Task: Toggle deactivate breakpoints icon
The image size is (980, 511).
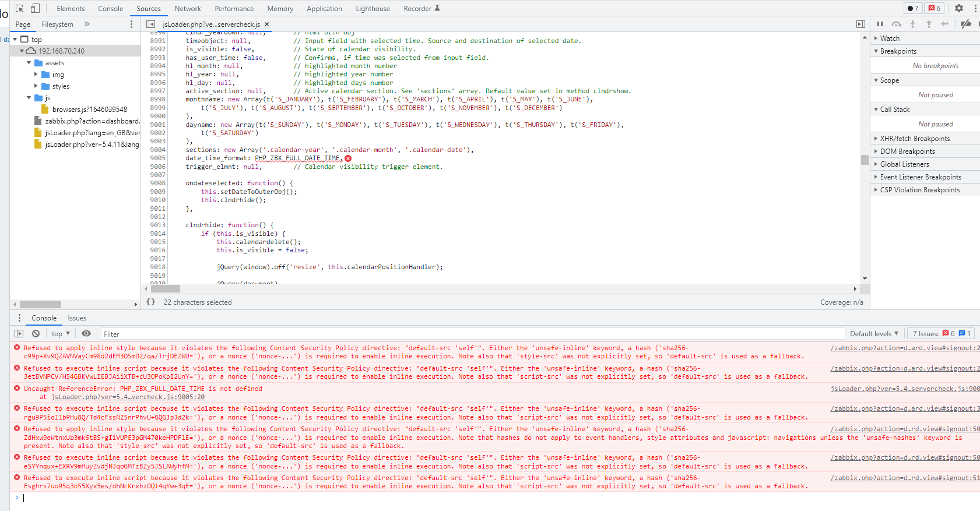Action: (x=966, y=24)
